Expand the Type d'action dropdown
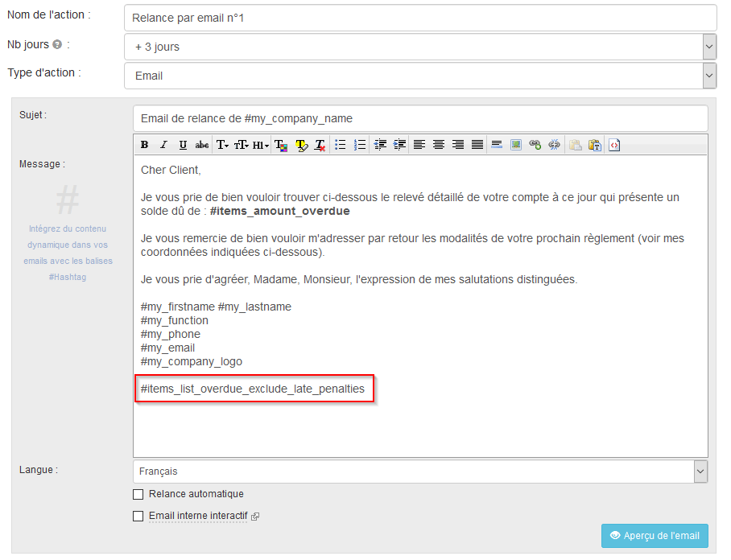The height and width of the screenshot is (560, 731). 419,76
